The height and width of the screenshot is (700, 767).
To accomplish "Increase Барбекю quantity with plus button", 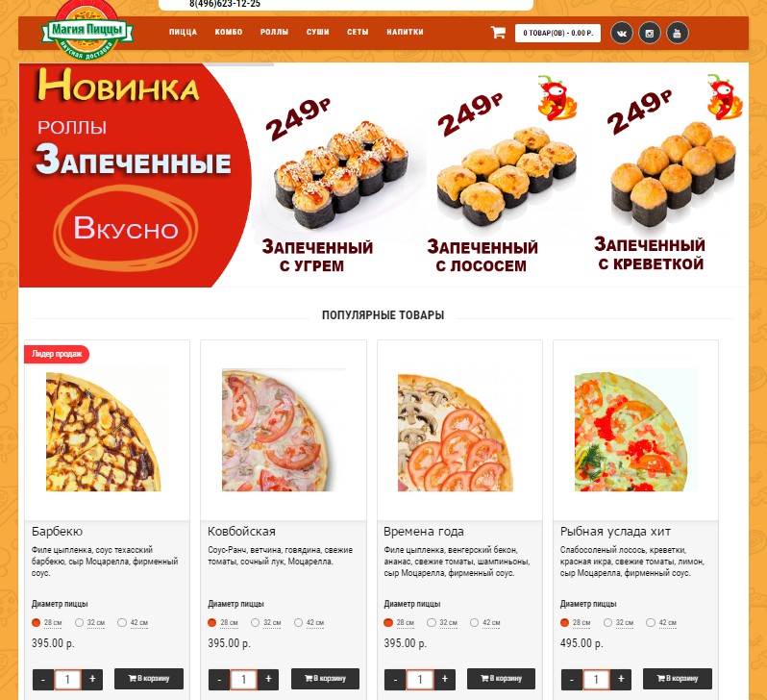I will 92,679.
